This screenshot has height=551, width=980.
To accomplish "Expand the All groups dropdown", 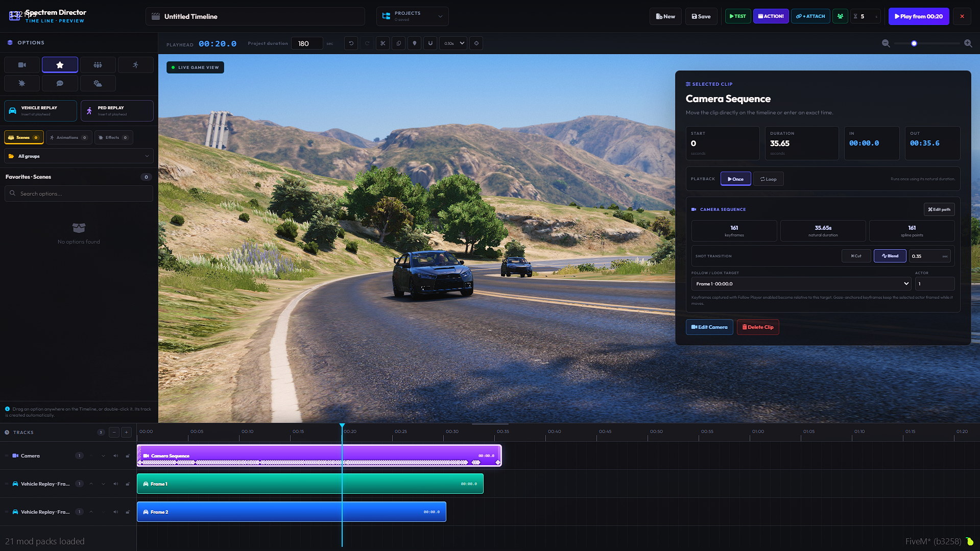I will click(x=79, y=156).
